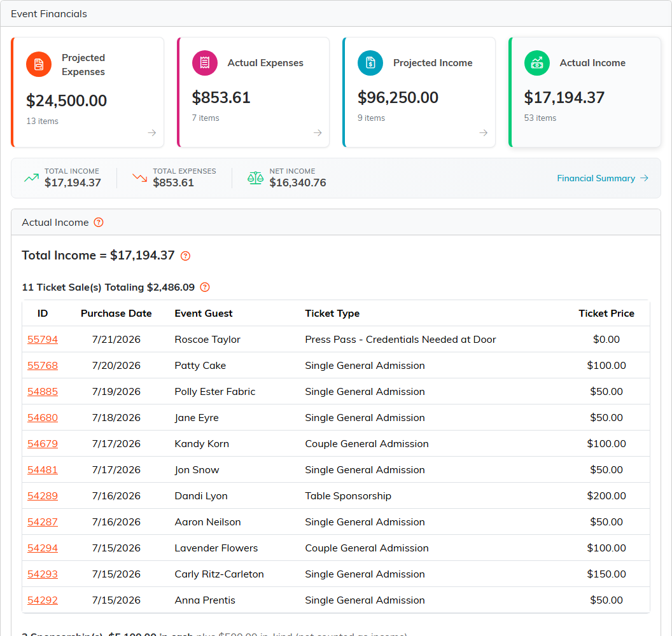Image resolution: width=672 pixels, height=636 pixels.
Task: Click the ID column header
Action: pyautogui.click(x=43, y=314)
